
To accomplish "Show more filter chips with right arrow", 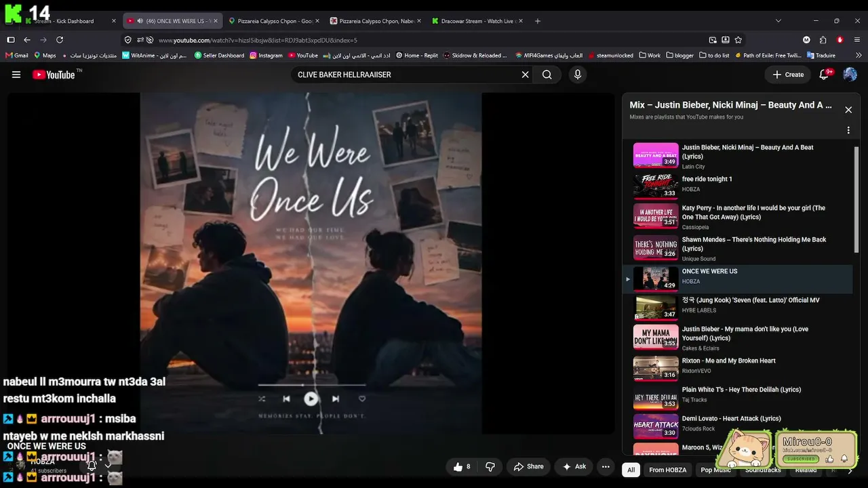I will click(x=850, y=470).
